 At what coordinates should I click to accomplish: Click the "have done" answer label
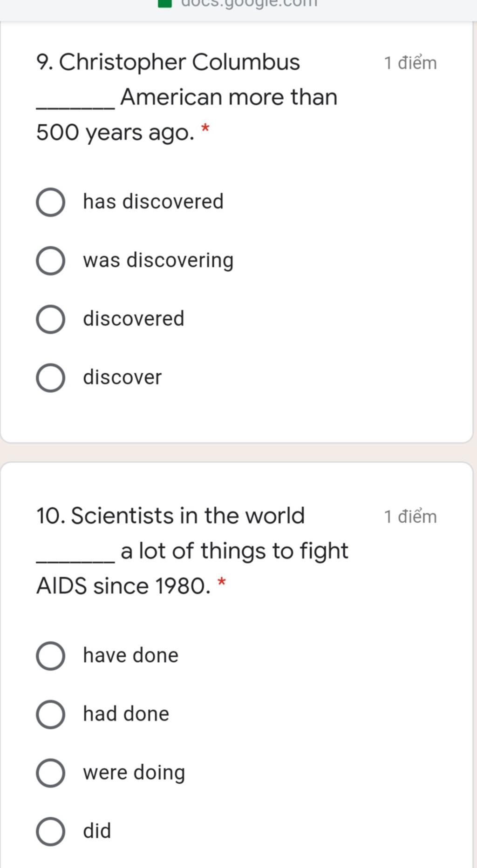coord(131,655)
